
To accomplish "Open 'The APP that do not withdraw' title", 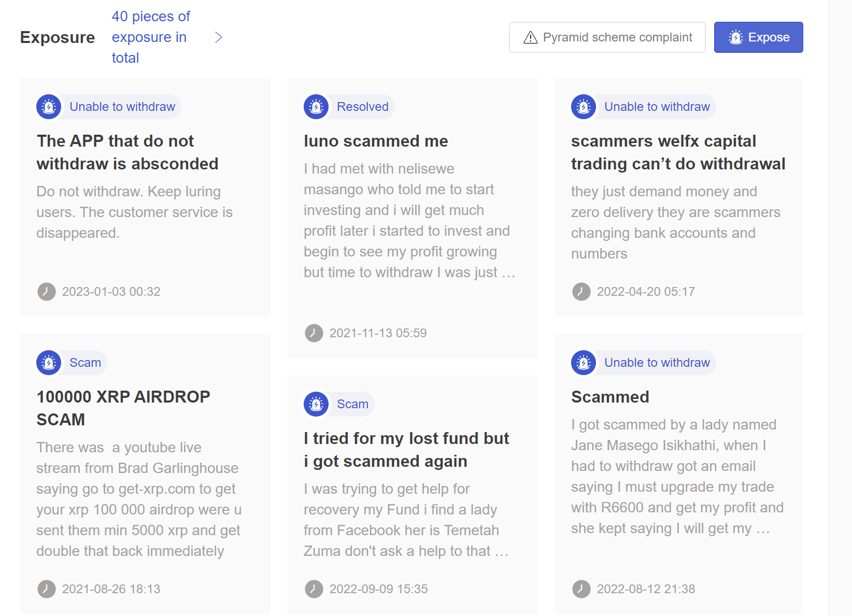I will [x=127, y=152].
